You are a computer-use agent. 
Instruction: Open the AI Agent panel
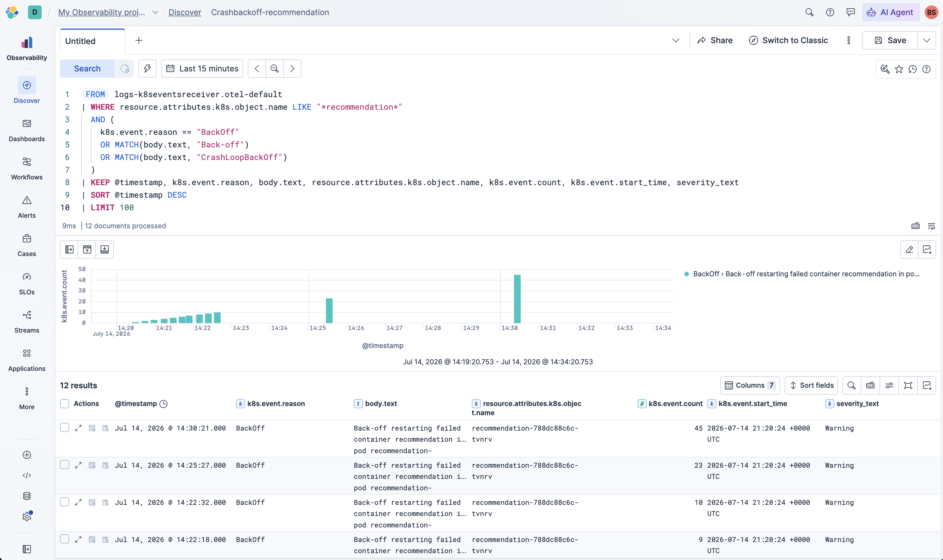(890, 12)
